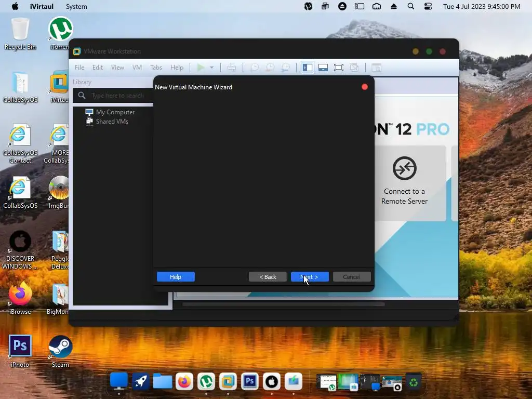Viewport: 532px width, 399px height.
Task: Open the iBrowse Firefox desktop shortcut
Action: [x=20, y=298]
